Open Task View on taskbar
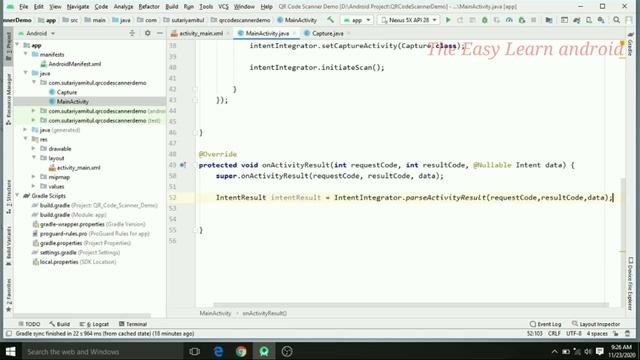Viewport: 640px width, 360px height. tap(195, 351)
